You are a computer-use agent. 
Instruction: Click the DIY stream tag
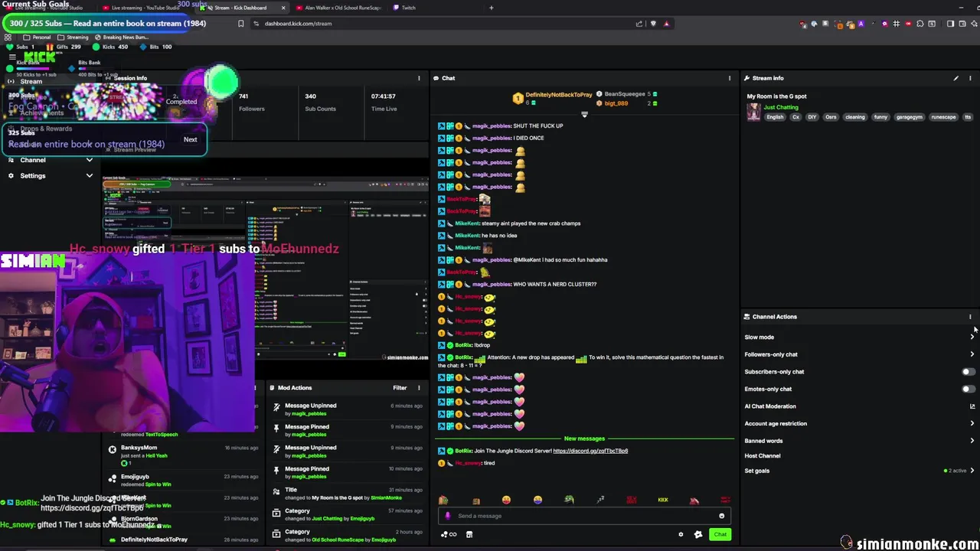pos(812,117)
